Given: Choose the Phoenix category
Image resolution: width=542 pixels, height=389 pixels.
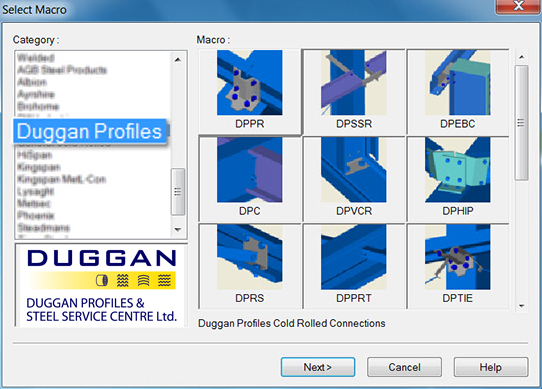Looking at the screenshot, I should point(36,215).
